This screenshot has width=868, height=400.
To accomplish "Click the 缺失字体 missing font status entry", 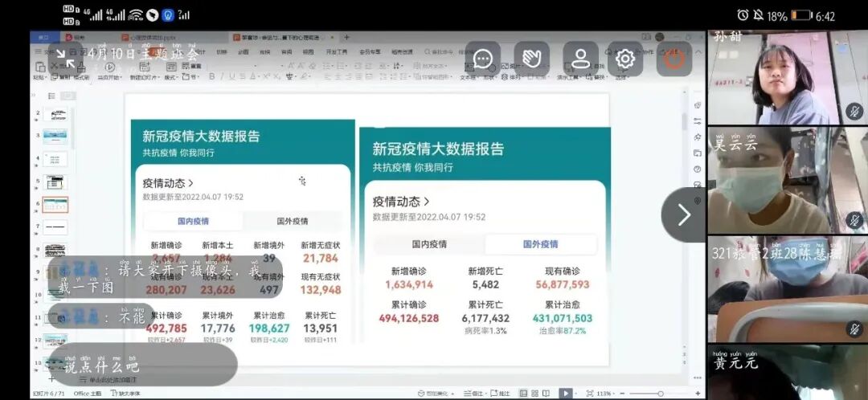I will 125,394.
